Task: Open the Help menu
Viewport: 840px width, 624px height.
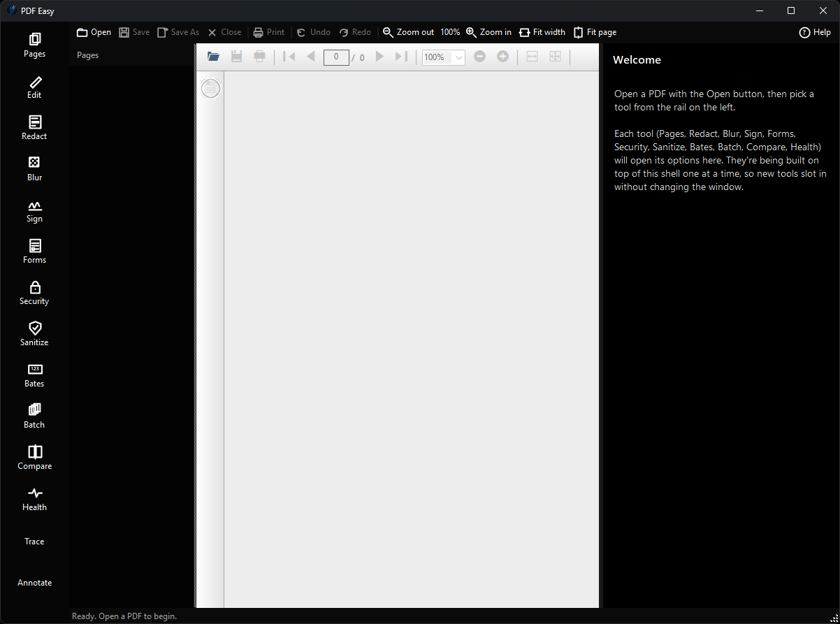Action: click(815, 32)
